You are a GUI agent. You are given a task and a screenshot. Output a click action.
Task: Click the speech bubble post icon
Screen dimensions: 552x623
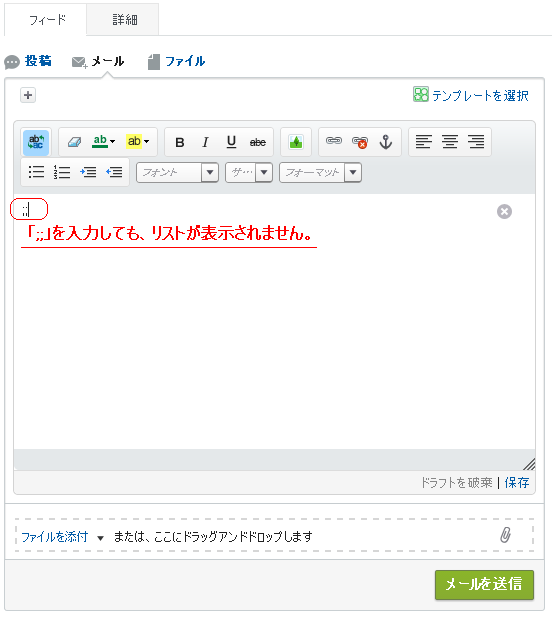click(x=12, y=62)
